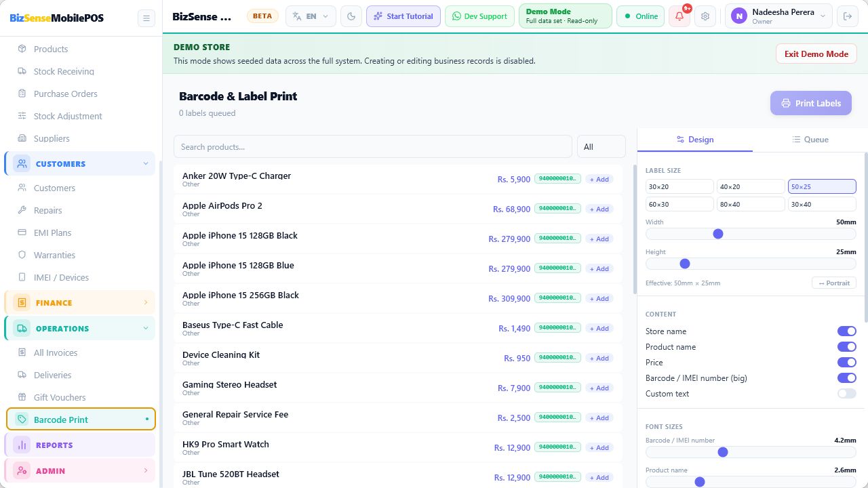Toggle Product name content switch
This screenshot has height=488, width=868.
(x=846, y=347)
